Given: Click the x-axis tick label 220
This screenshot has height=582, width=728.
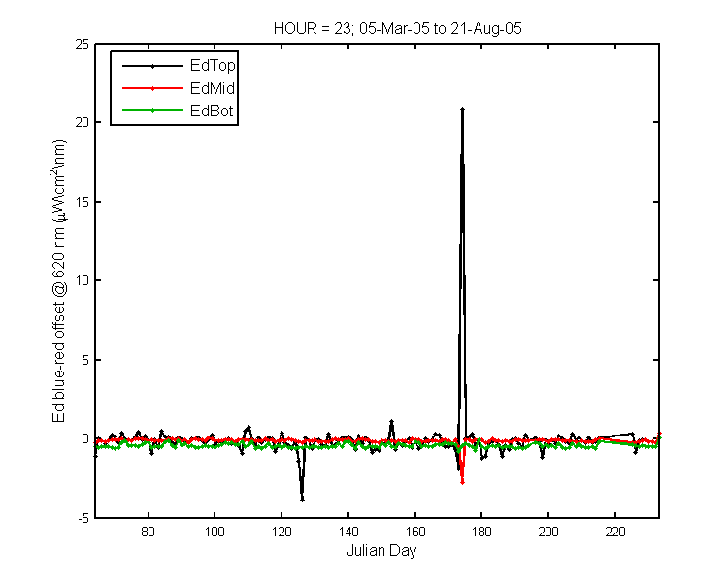Looking at the screenshot, I should coord(615,532).
